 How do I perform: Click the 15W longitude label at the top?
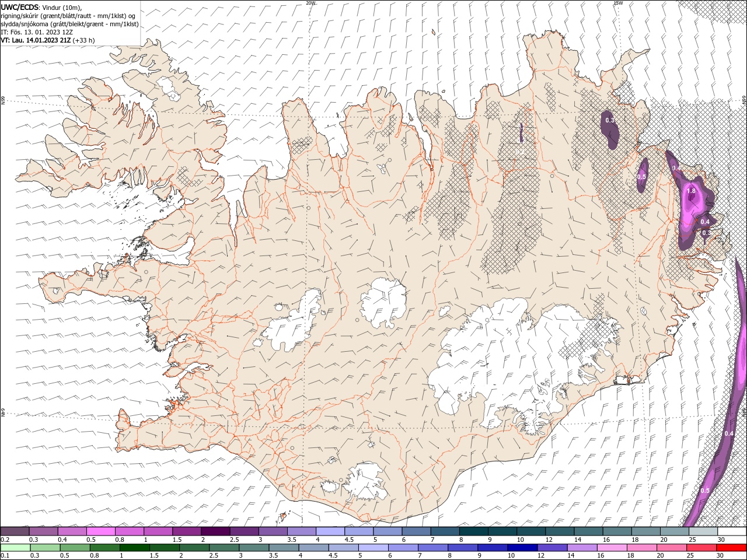click(x=618, y=3)
